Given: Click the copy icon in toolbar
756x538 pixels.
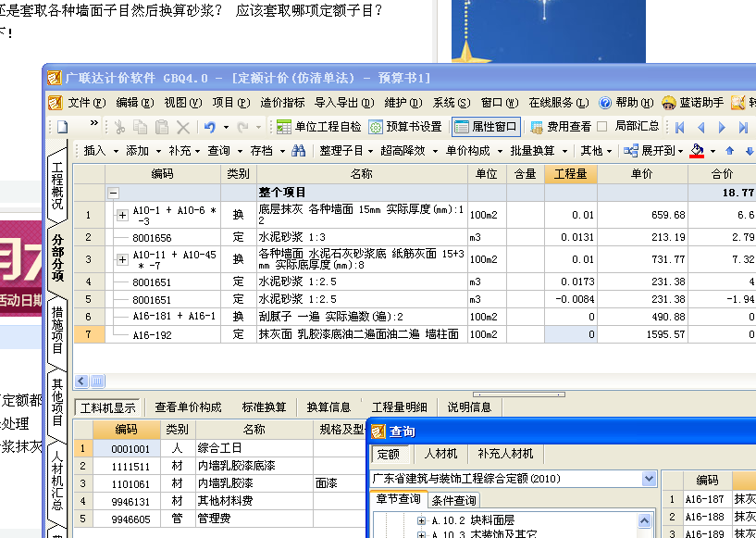Looking at the screenshot, I should [141, 128].
